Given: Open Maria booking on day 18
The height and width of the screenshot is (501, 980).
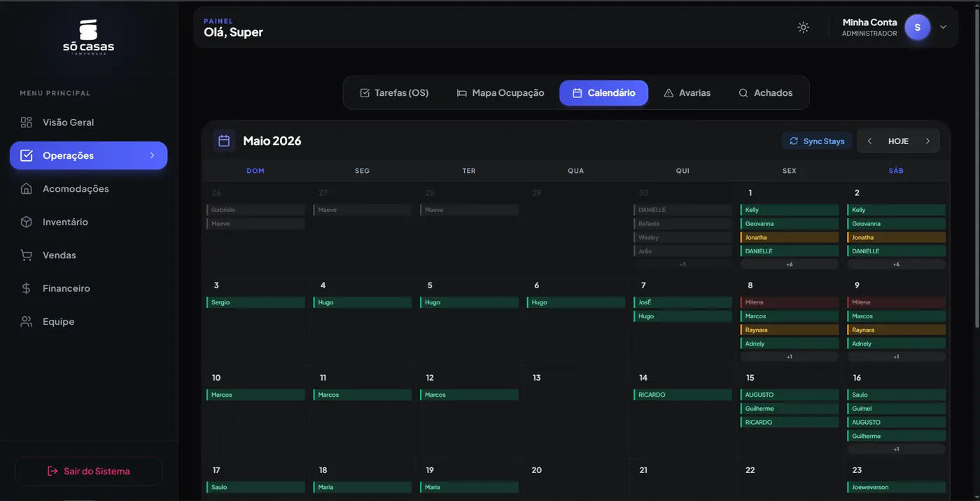Looking at the screenshot, I should [x=363, y=487].
